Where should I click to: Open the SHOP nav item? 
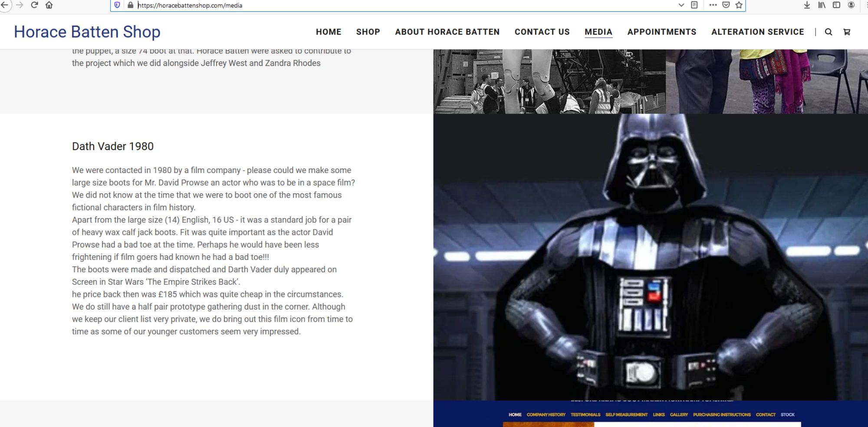click(368, 32)
